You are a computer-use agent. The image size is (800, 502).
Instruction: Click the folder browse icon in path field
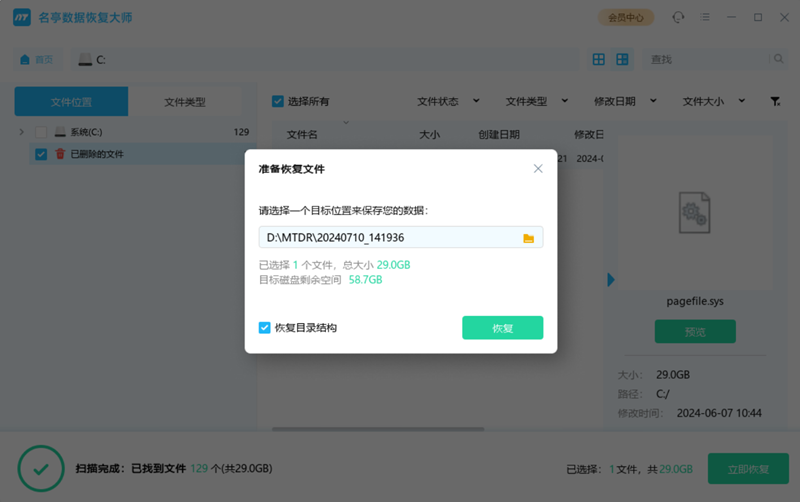pyautogui.click(x=528, y=238)
